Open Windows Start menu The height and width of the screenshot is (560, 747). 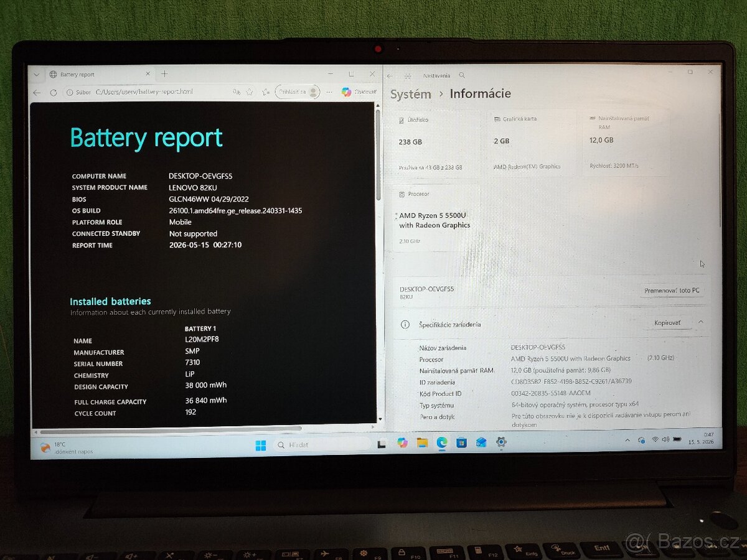point(261,445)
